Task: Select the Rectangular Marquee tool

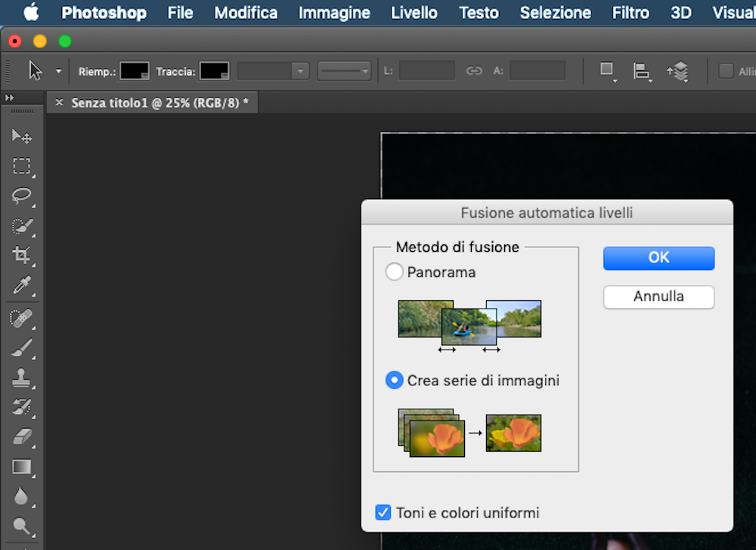Action: tap(22, 166)
